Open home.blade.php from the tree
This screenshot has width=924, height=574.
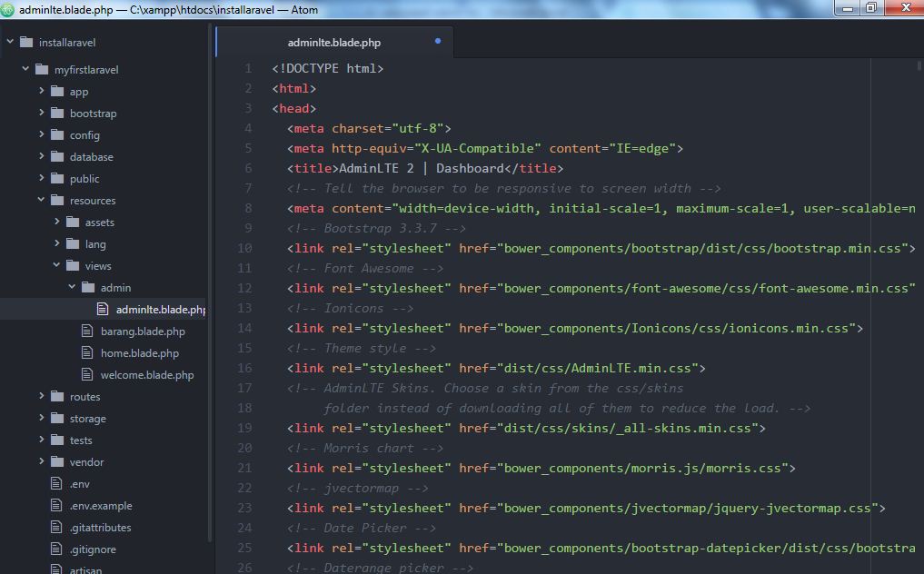click(140, 353)
